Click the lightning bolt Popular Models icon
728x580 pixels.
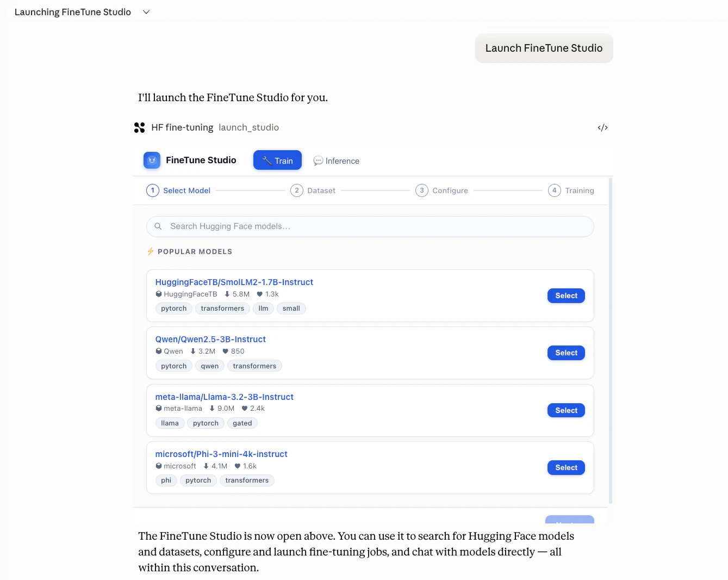(151, 251)
